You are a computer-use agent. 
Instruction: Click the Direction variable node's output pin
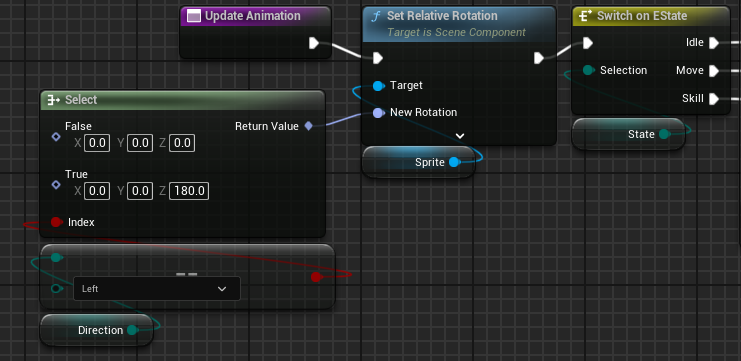(133, 330)
